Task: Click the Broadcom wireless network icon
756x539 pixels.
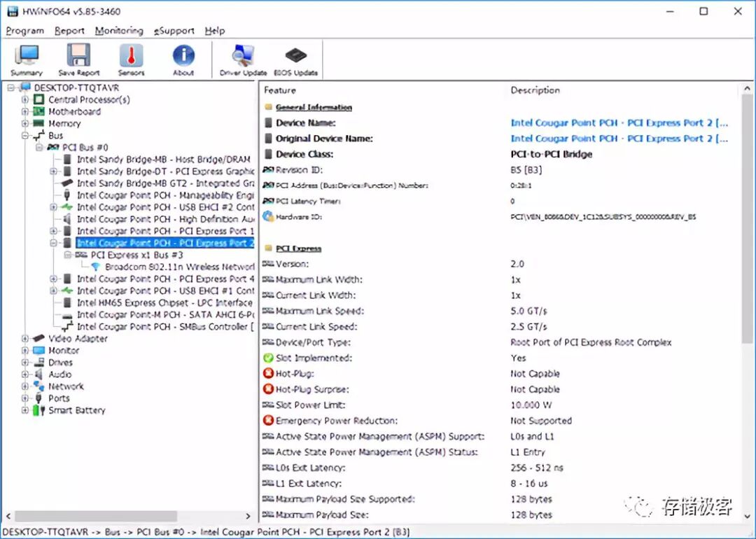Action: click(95, 267)
